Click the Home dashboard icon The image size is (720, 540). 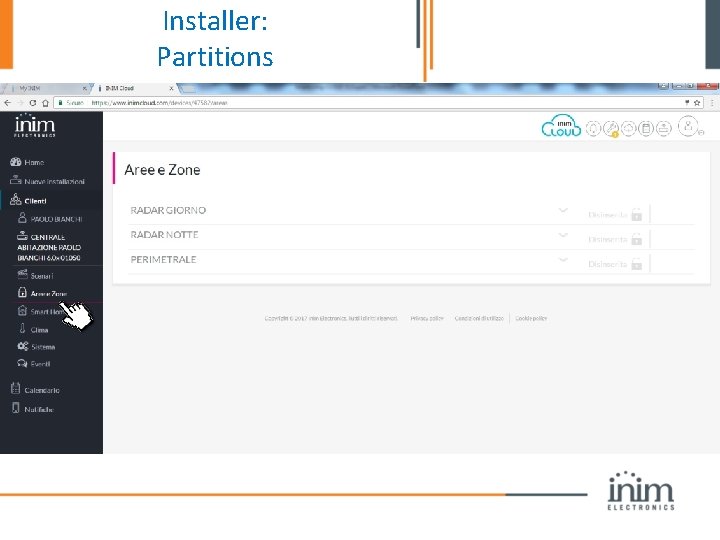tap(15, 162)
